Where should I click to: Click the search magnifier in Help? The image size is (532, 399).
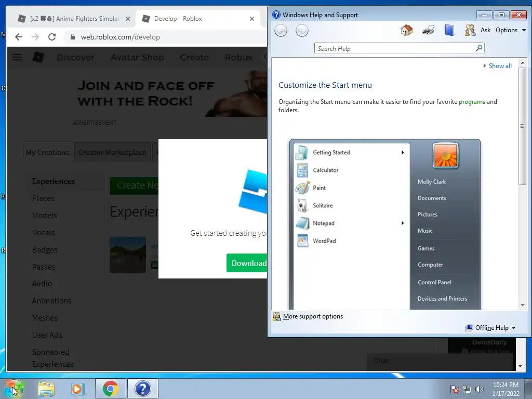(479, 48)
